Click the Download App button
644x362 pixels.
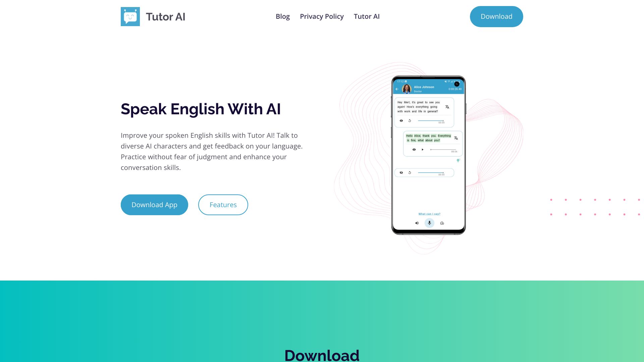coord(154,204)
